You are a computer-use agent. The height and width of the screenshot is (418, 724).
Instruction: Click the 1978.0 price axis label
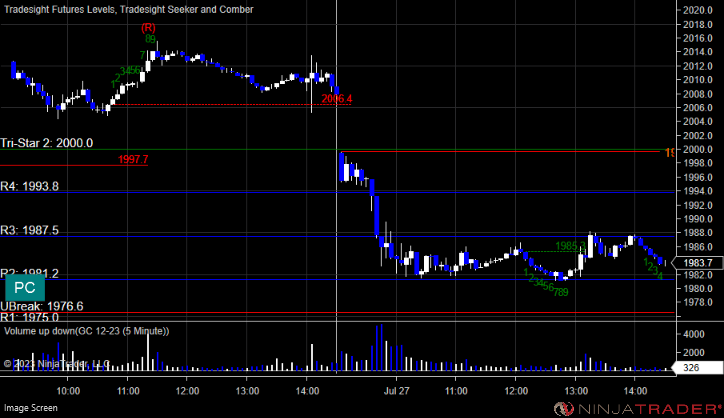click(698, 302)
